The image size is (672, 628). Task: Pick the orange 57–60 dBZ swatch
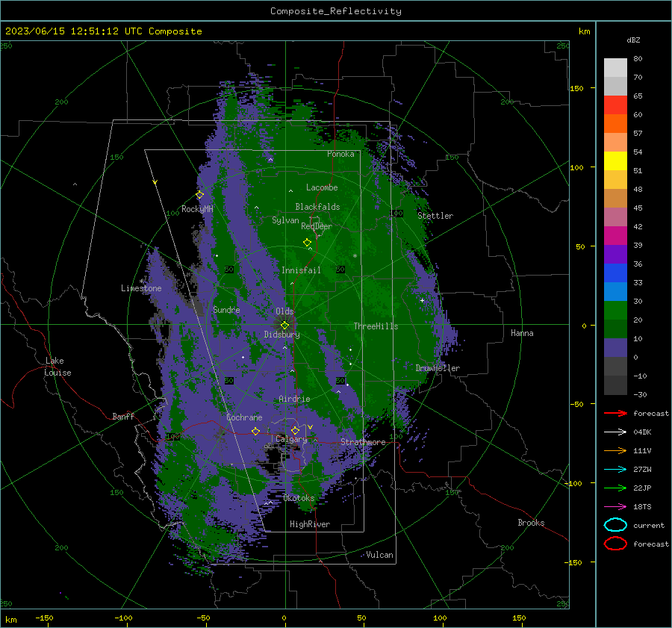click(x=615, y=124)
